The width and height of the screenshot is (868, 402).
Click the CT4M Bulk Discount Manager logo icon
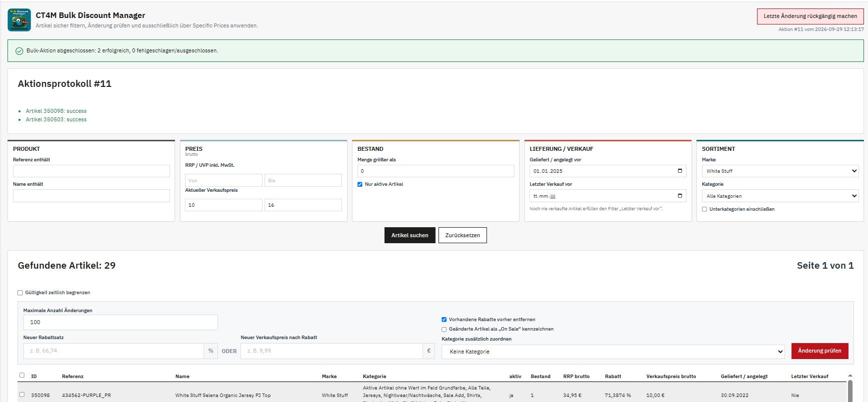click(19, 20)
